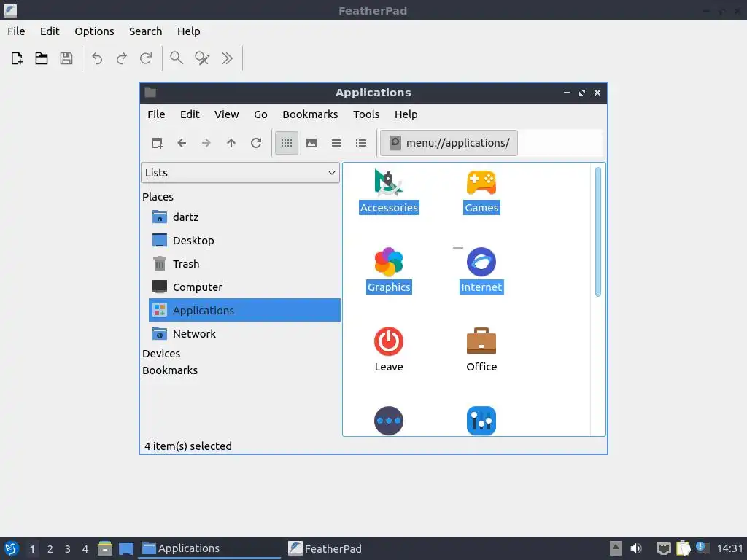Select Computer in Places sidebar
The width and height of the screenshot is (747, 560).
point(245,287)
